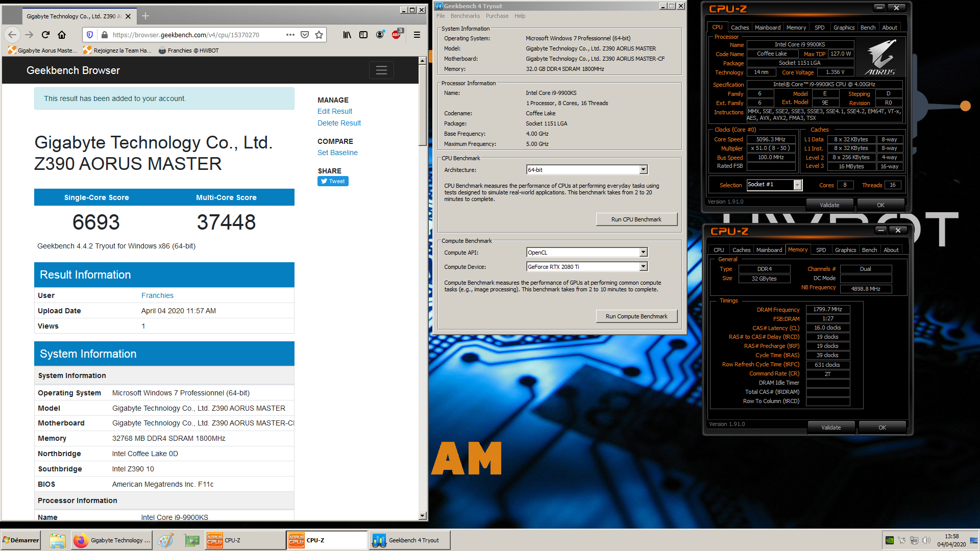Click OK in top CPU-Z window
The height and width of the screenshot is (551, 980).
(880, 205)
